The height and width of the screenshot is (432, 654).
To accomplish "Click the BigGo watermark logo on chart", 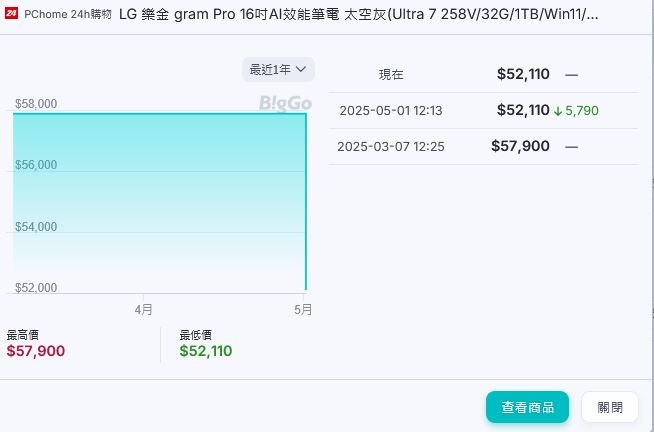I will [x=285, y=103].
